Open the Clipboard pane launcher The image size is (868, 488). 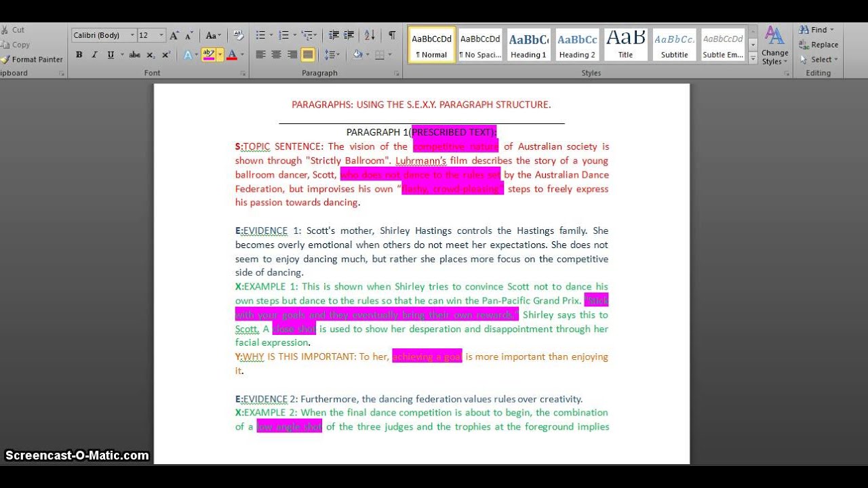click(x=61, y=73)
